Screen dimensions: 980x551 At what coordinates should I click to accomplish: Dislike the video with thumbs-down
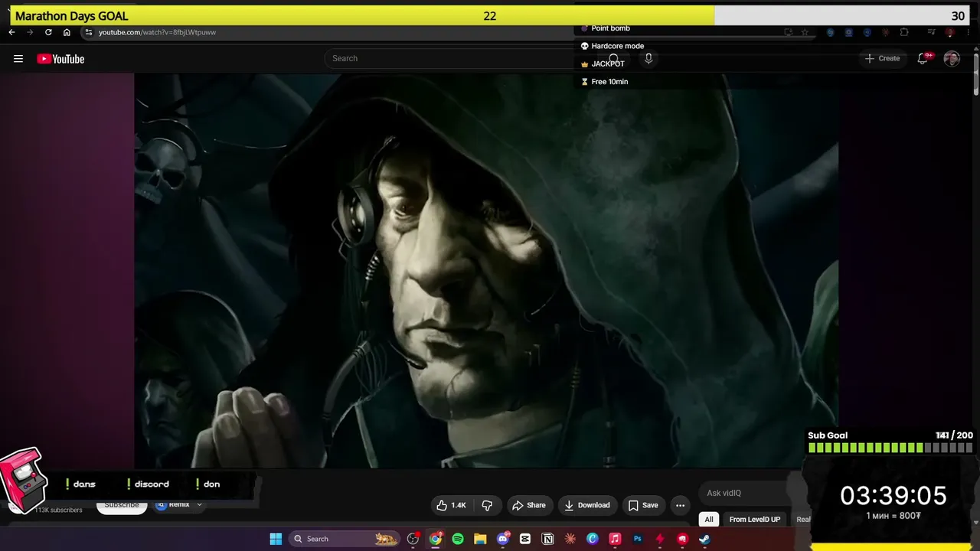pyautogui.click(x=487, y=505)
